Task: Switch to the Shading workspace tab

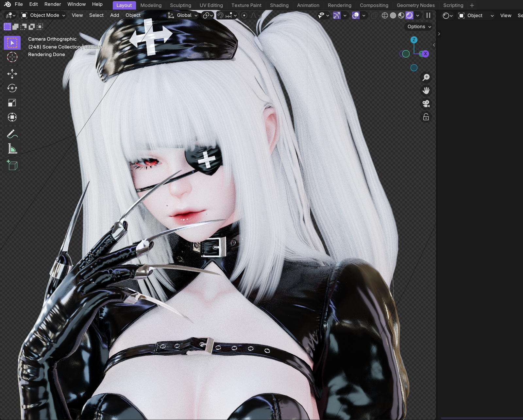Action: pyautogui.click(x=279, y=5)
